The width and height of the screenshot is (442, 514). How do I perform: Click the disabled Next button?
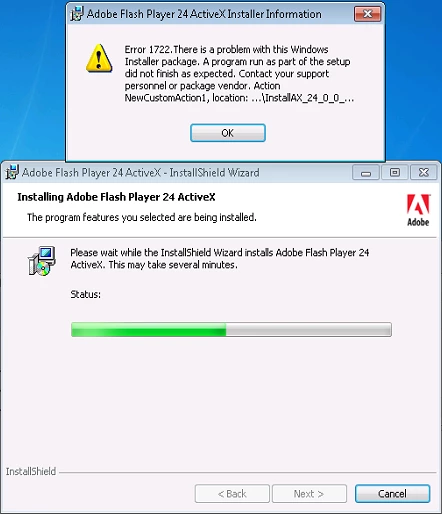pyautogui.click(x=309, y=493)
